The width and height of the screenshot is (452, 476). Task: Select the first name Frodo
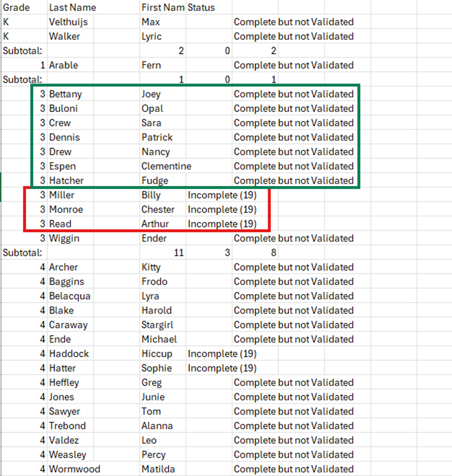tap(163, 281)
